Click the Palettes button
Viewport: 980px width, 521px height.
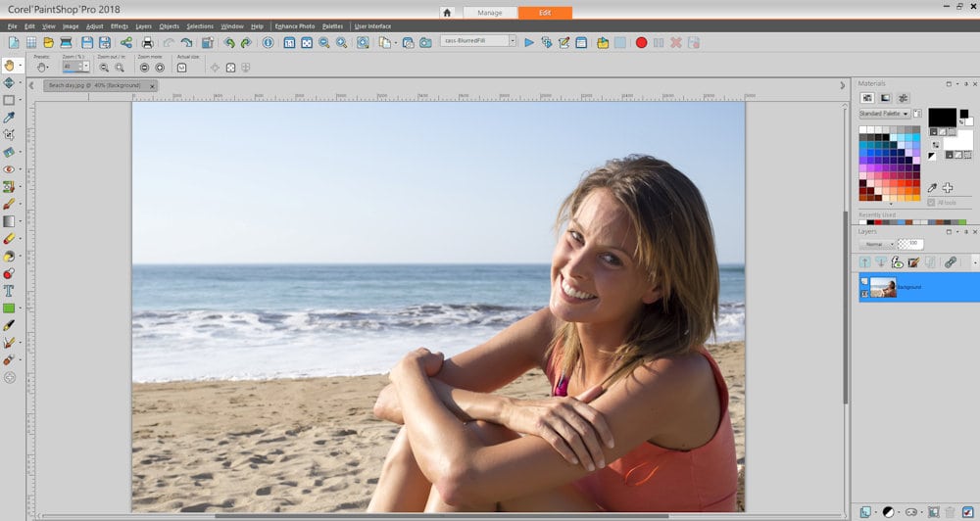click(x=332, y=26)
